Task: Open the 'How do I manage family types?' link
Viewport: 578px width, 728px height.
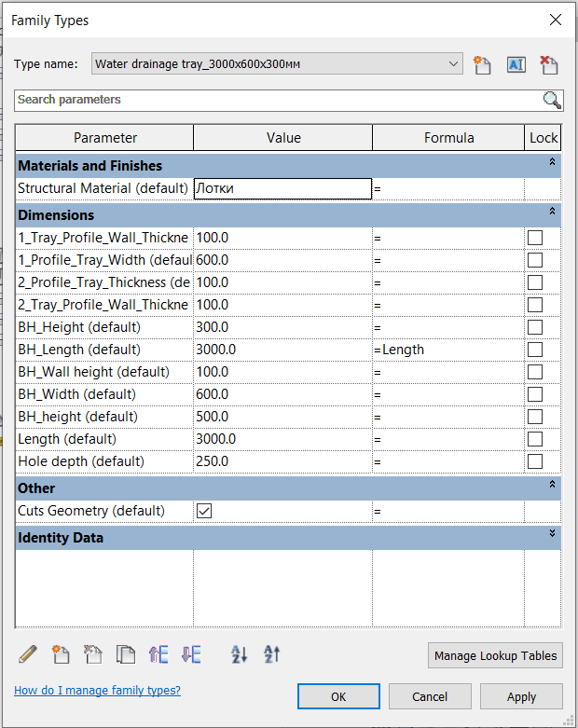Action: (x=97, y=691)
